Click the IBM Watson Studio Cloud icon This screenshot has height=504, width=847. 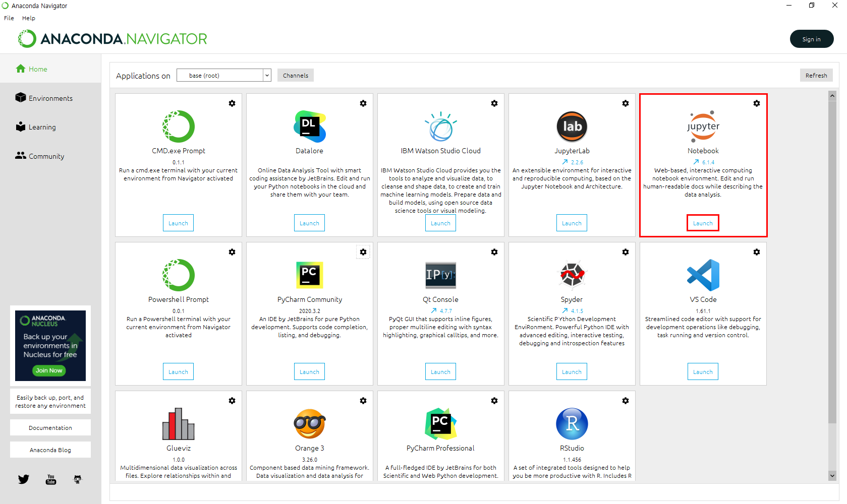click(x=441, y=127)
